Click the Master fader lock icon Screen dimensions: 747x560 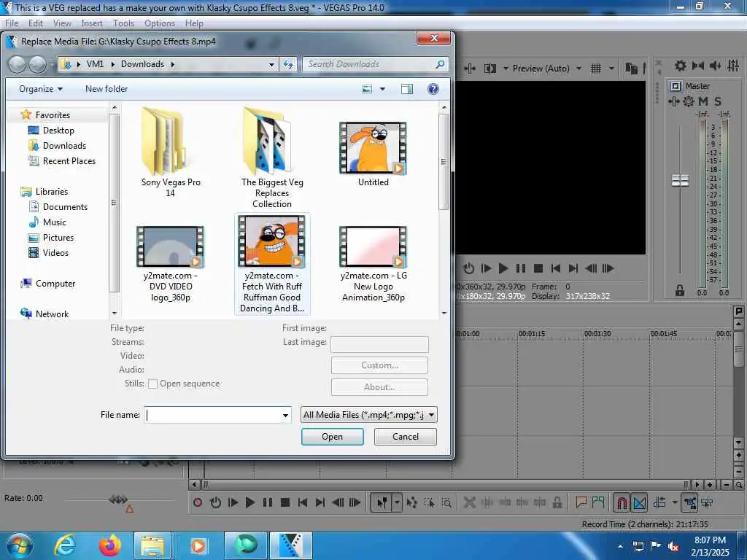680,290
